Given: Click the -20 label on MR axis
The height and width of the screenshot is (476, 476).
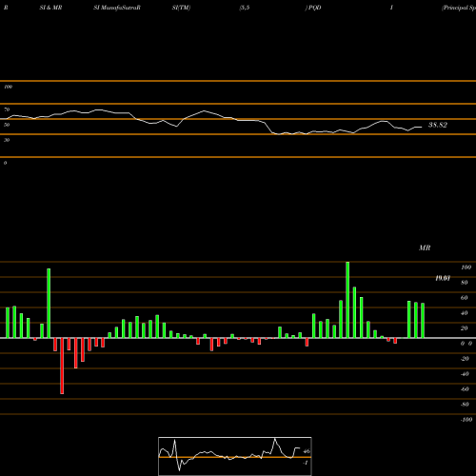Looking at the screenshot, I should click(x=465, y=359).
